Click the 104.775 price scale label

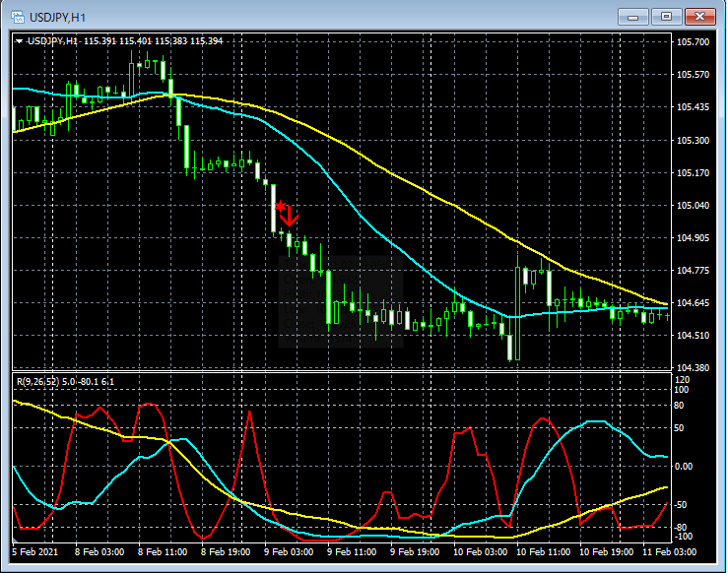click(693, 271)
